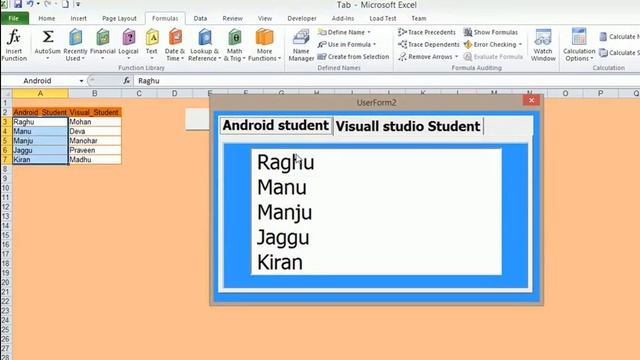640x360 pixels.
Task: Select cell containing Praveen
Action: 95,150
